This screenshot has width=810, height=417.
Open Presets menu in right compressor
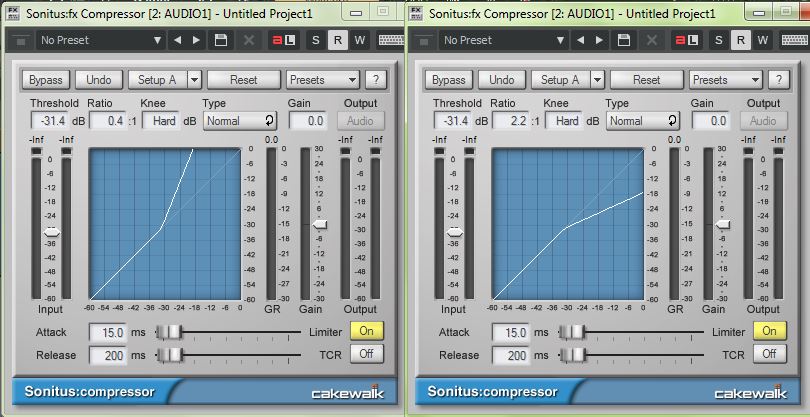[x=726, y=80]
